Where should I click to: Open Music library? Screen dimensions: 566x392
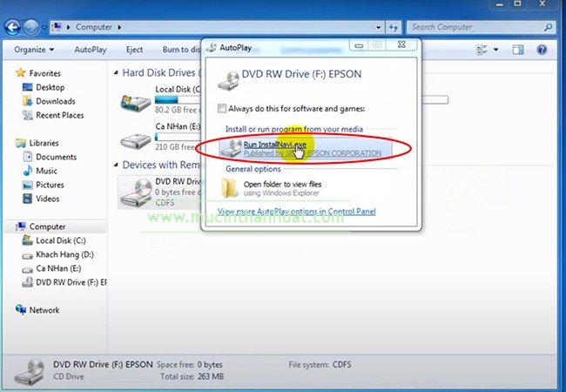(46, 171)
